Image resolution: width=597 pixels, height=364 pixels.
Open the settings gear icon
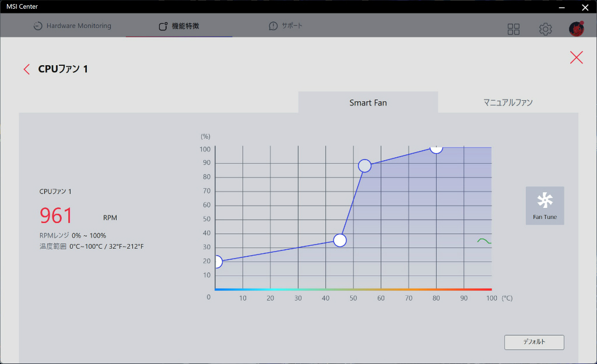(x=545, y=29)
